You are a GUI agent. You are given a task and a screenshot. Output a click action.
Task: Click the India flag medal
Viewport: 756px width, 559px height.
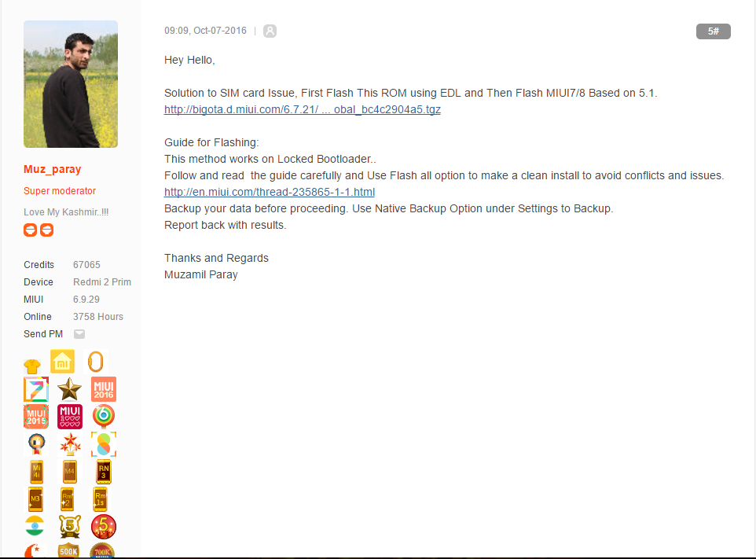pos(35,526)
